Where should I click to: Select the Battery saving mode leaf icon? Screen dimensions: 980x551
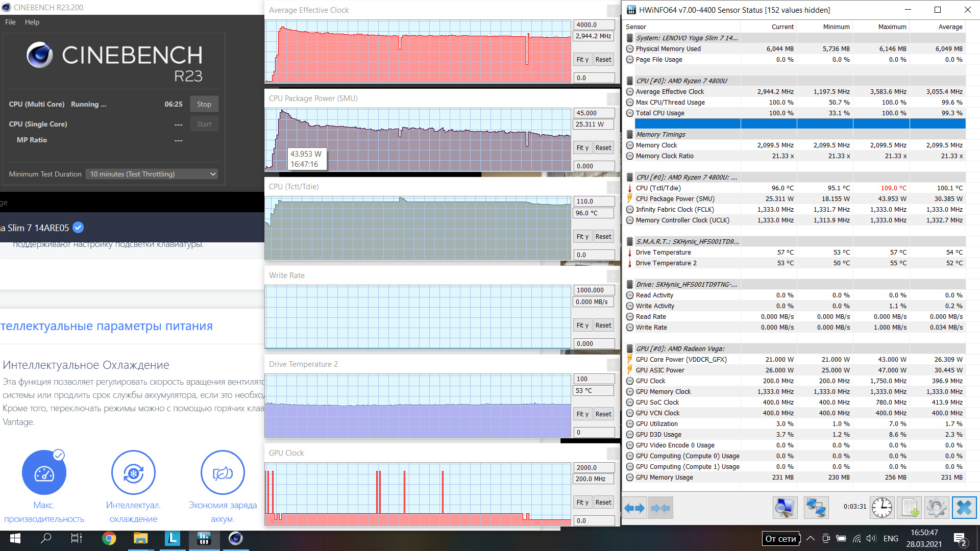223,472
